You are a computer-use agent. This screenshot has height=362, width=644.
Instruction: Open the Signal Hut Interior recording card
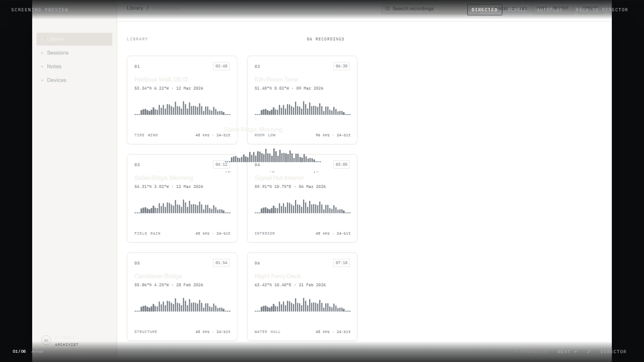point(302,198)
